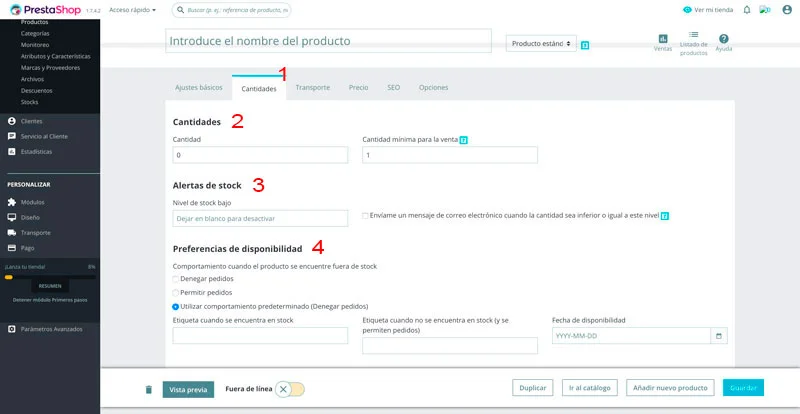Click the launch progress bar in sidebar

pos(50,277)
